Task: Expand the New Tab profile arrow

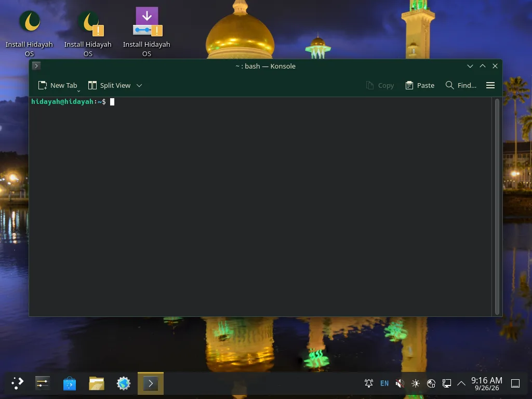Action: (78, 91)
